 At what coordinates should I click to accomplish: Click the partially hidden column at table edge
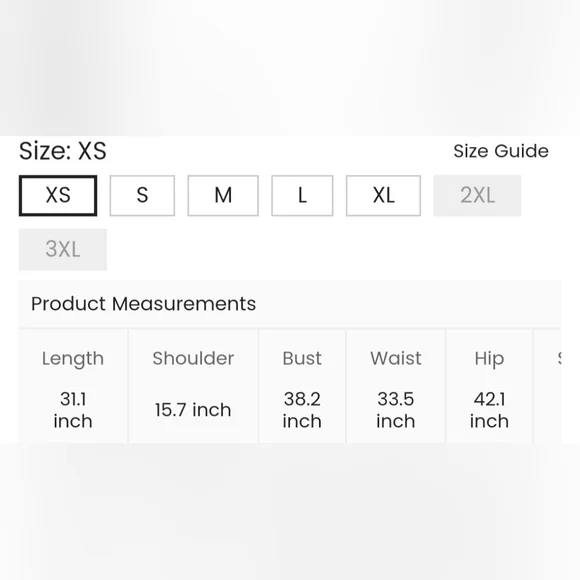click(547, 386)
